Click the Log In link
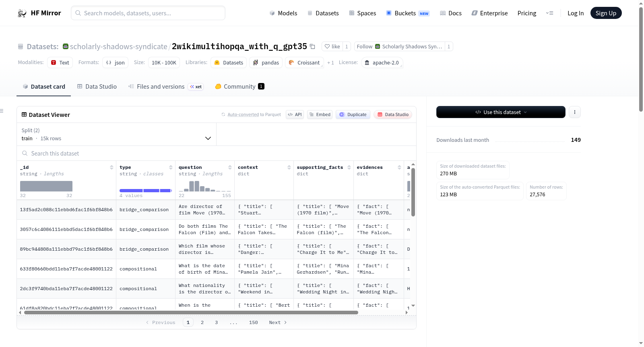Viewport: 644px width, 347px height. [x=576, y=13]
